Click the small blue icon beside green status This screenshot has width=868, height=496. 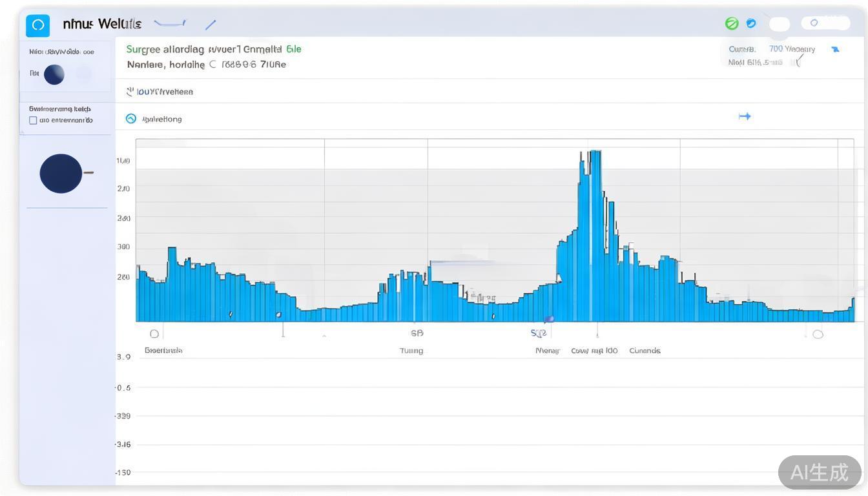point(750,23)
